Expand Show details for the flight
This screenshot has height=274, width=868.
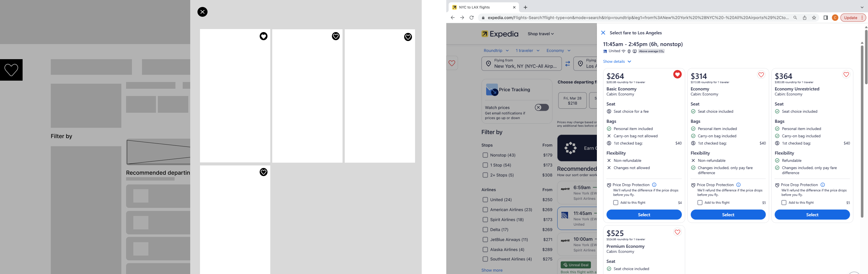click(x=617, y=61)
